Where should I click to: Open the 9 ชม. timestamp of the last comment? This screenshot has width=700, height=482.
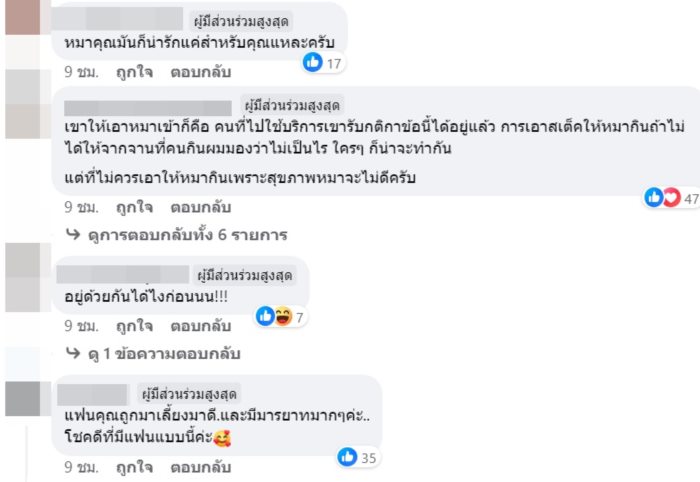[81, 466]
